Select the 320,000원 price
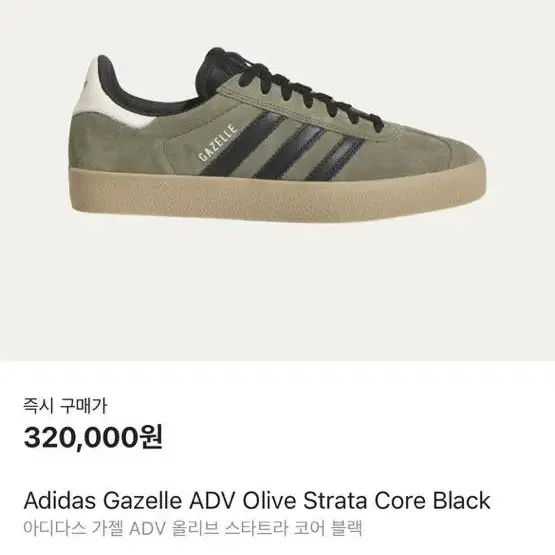555x555 pixels. tap(93, 437)
